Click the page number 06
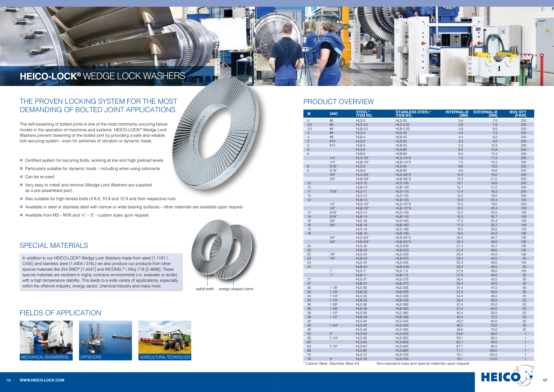 tap(9, 380)
